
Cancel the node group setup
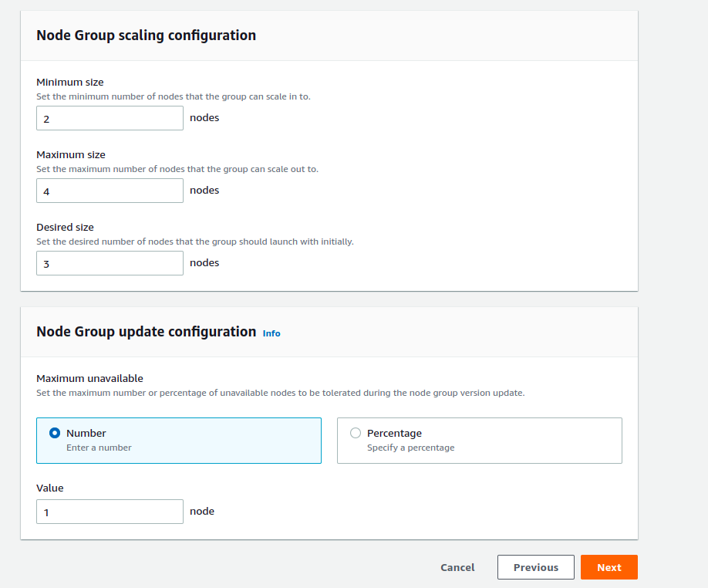457,567
